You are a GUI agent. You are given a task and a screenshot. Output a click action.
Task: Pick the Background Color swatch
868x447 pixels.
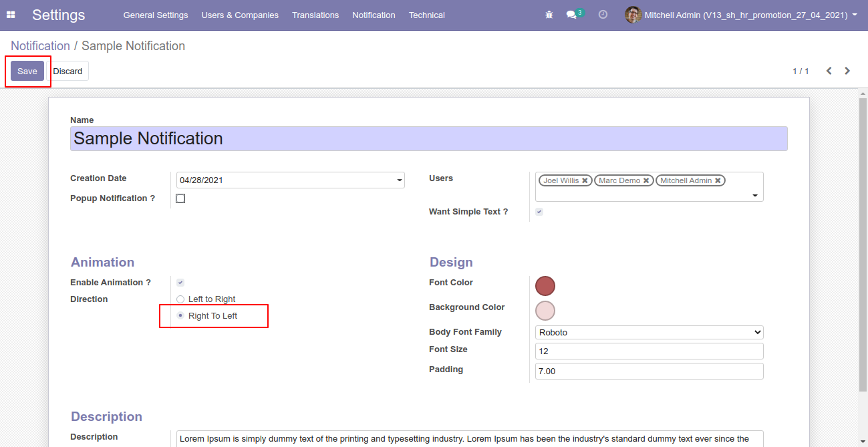[x=545, y=311]
